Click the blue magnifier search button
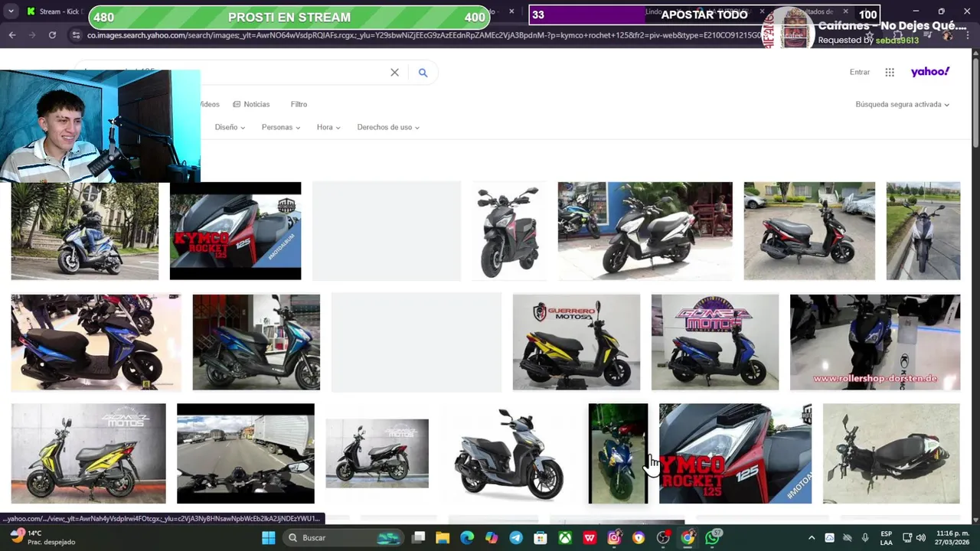The image size is (980, 551). [423, 73]
